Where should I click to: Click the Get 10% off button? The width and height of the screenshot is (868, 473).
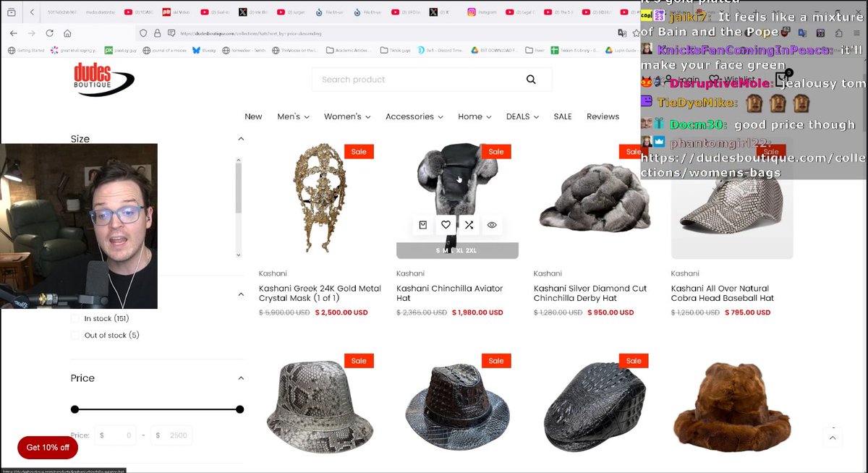click(x=48, y=448)
